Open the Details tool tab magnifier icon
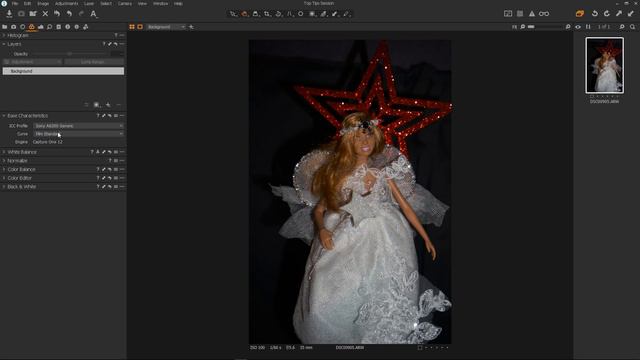Image resolution: width=640 pixels, height=360 pixels. click(49, 27)
